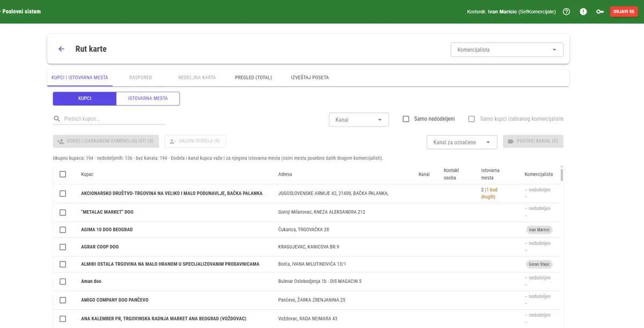
Task: Open the Raspored tab
Action: click(141, 78)
